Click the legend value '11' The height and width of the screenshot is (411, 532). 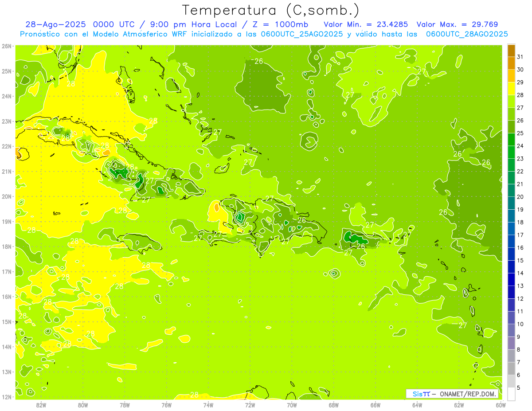click(520, 311)
